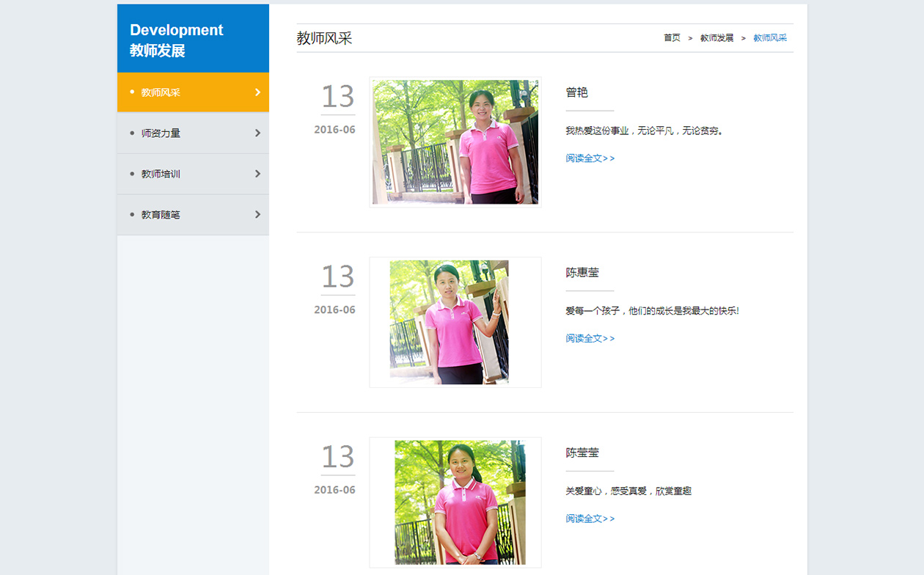Open the photo thumbnail of 陈惠莹

click(455, 322)
